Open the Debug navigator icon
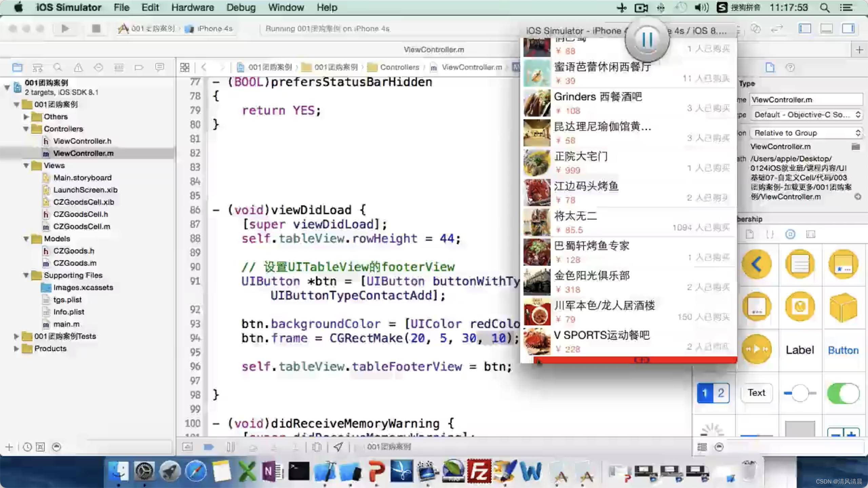The width and height of the screenshot is (868, 488). (x=119, y=67)
